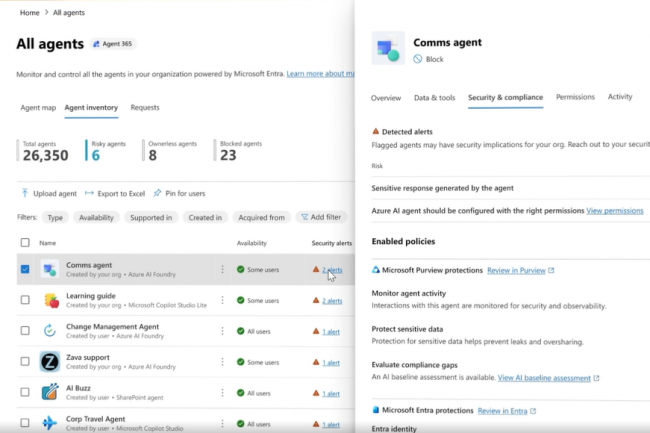
Task: Check the Learning guide row checkbox
Action: pyautogui.click(x=25, y=300)
